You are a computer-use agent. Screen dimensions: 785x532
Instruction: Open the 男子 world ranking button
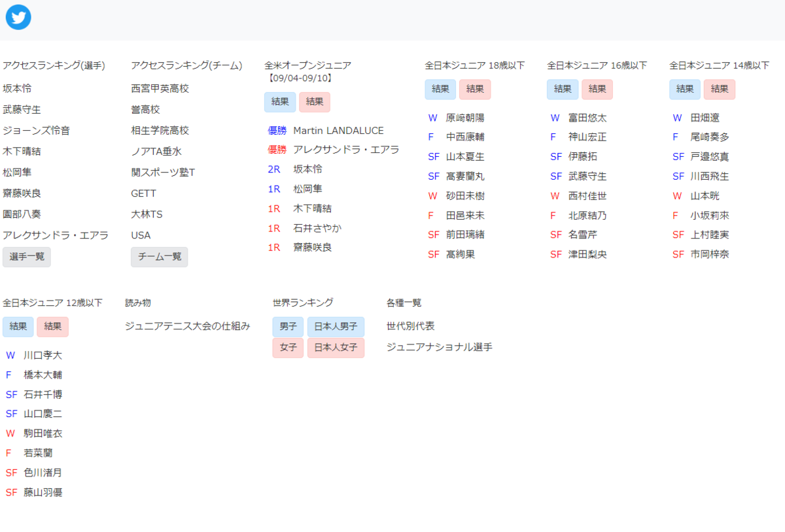coord(288,327)
